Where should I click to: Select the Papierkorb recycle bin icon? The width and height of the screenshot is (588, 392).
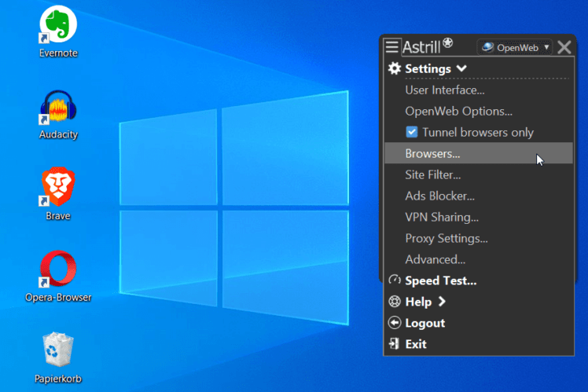58,357
